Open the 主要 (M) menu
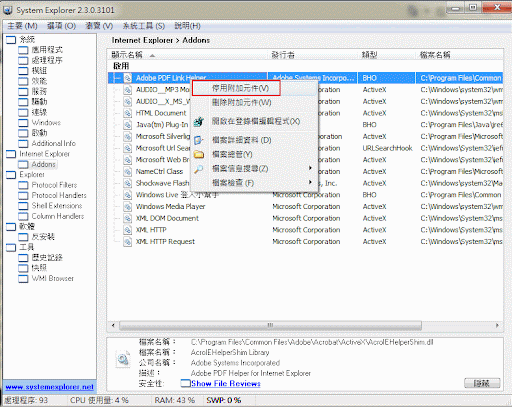 [22, 26]
